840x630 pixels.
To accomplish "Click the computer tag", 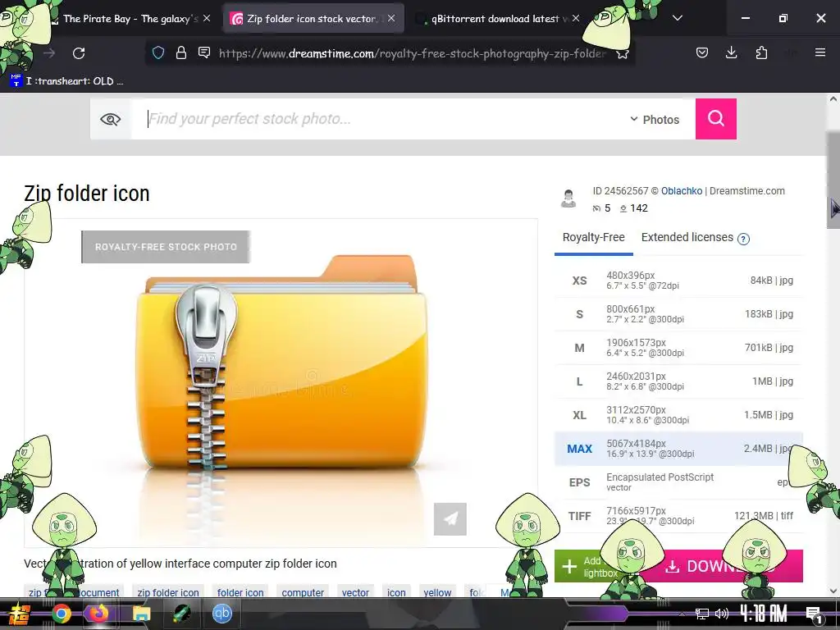I will click(x=303, y=592).
